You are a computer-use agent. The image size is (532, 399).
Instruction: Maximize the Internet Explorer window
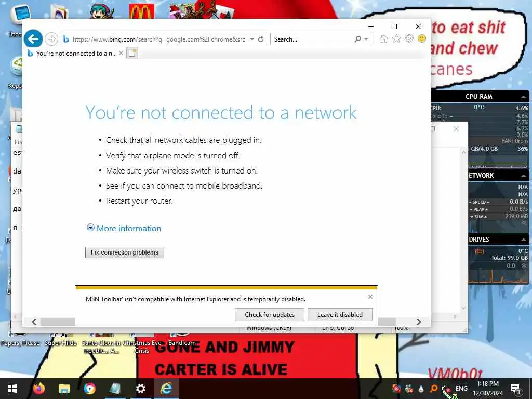point(394,26)
